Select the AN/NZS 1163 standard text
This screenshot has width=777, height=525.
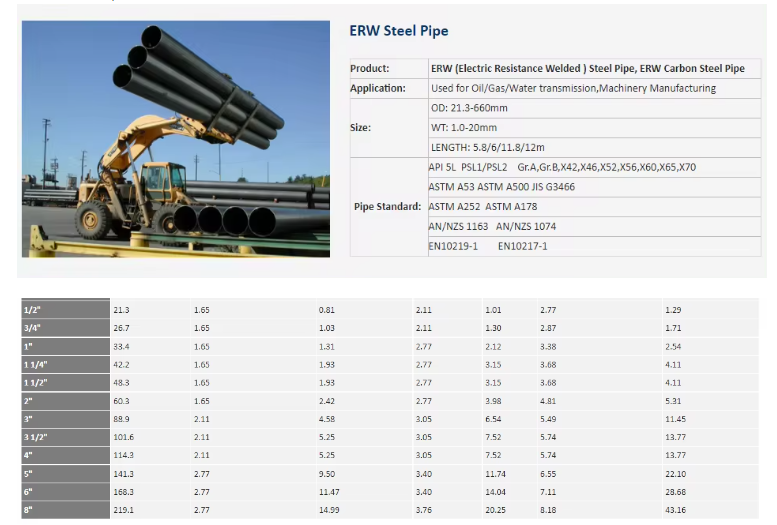click(x=459, y=226)
